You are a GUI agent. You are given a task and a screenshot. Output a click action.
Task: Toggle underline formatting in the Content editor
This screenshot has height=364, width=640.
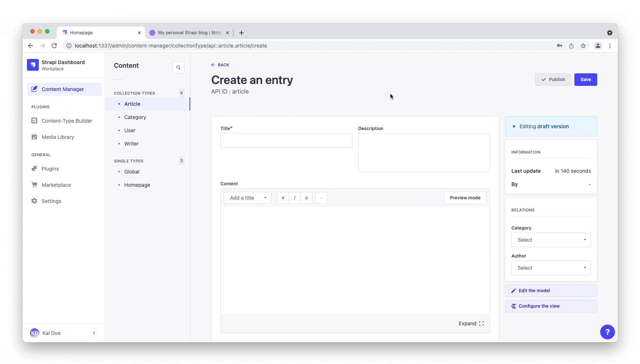pos(306,198)
